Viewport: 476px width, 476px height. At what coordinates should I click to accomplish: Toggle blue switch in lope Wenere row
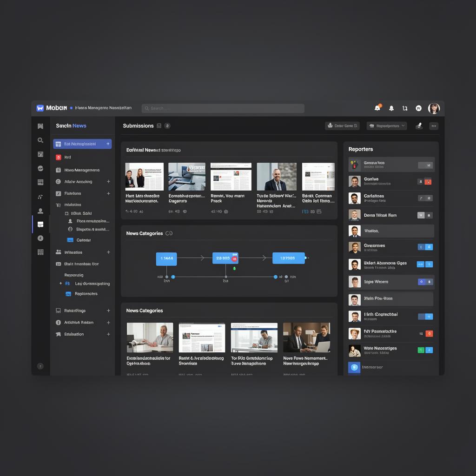425,282
